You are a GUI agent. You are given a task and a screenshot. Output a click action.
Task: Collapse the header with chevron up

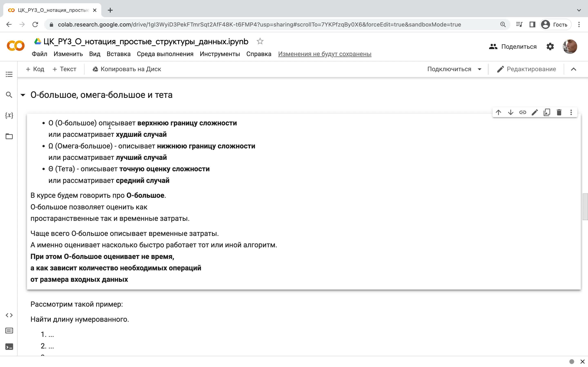(x=574, y=69)
